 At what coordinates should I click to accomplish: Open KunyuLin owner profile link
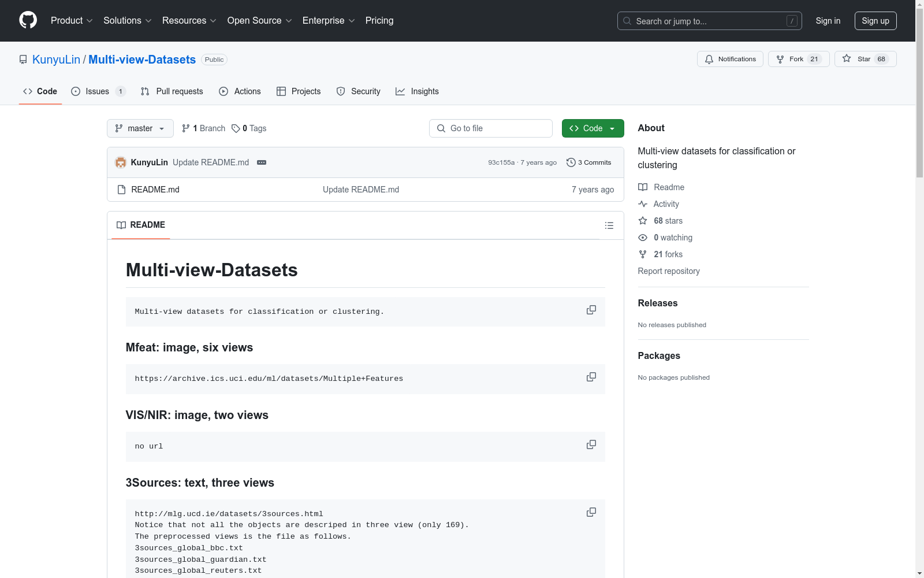(56, 60)
